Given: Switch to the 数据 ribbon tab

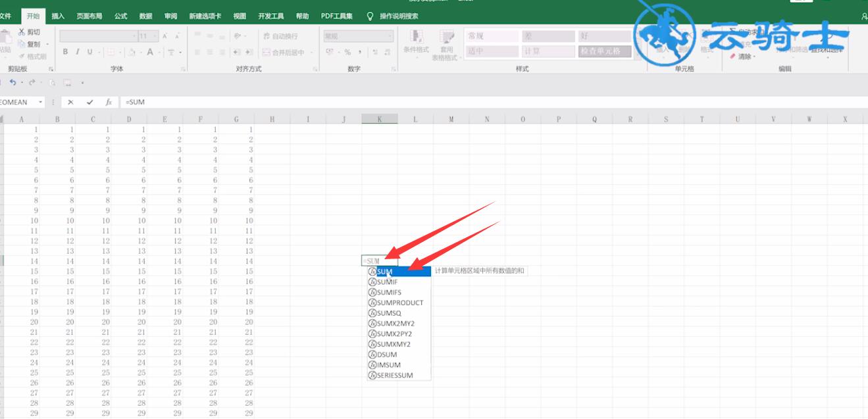Looking at the screenshot, I should click(145, 16).
